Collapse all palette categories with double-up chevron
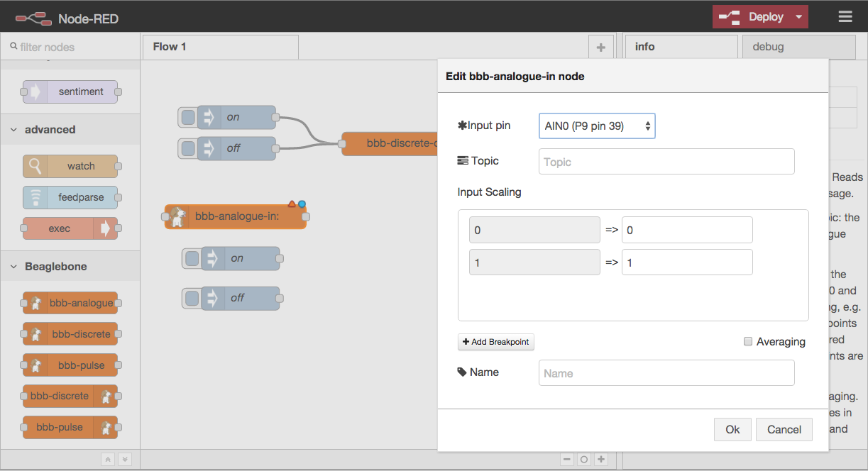Screen dimensions: 868x471 pos(108,460)
